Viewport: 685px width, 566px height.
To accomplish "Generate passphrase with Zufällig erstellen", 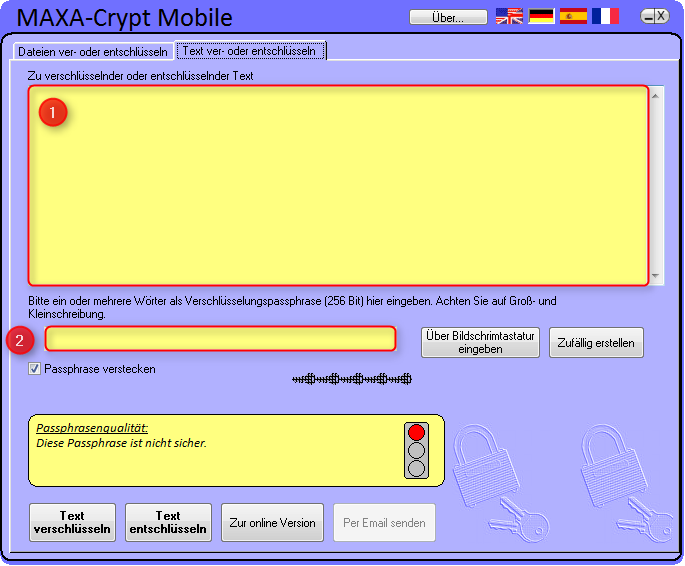I will pos(596,342).
